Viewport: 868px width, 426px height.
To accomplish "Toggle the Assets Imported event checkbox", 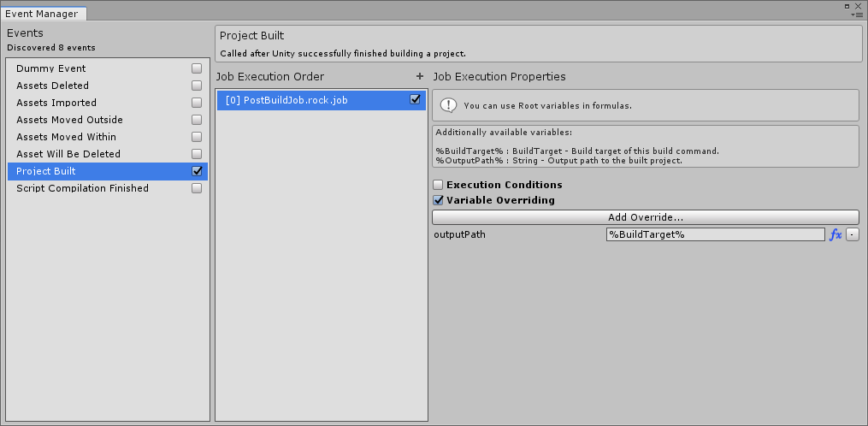I will 197,103.
